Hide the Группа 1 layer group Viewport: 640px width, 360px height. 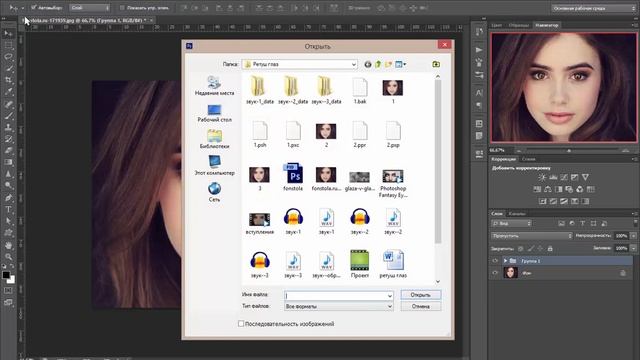(x=495, y=260)
